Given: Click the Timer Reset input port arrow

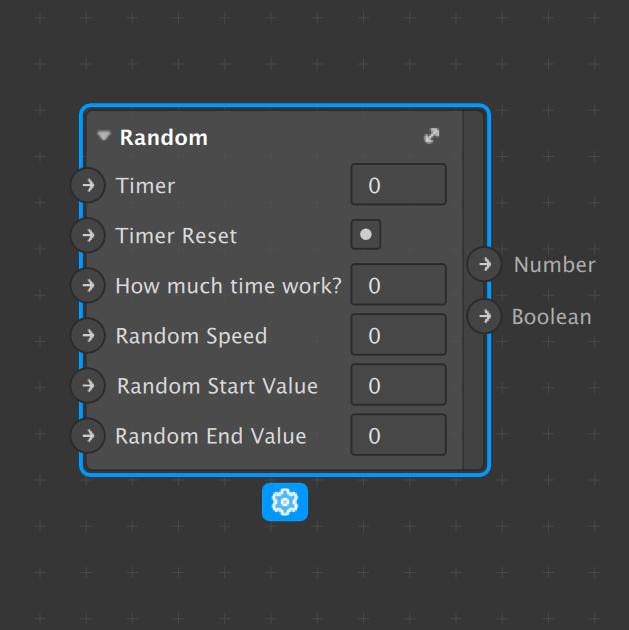Looking at the screenshot, I should tap(88, 235).
